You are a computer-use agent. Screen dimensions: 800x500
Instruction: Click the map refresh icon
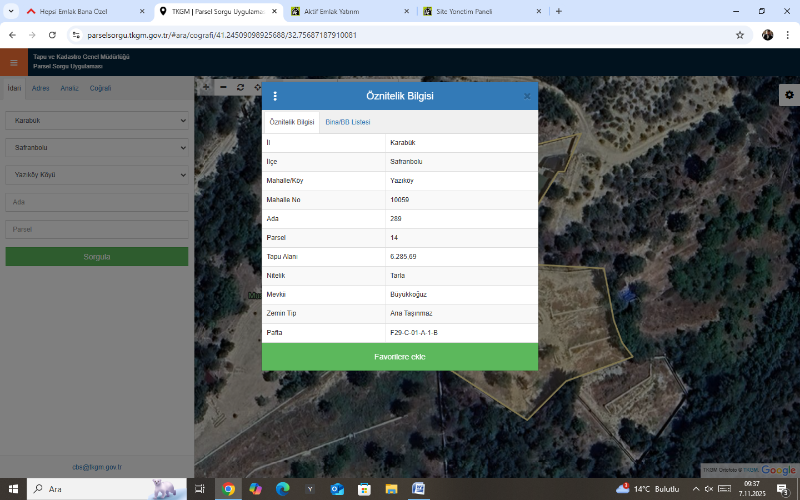(x=240, y=87)
